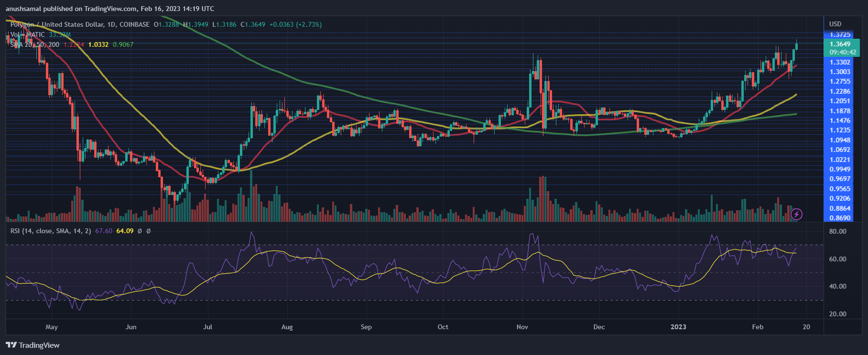Click the 2023 label on time axis
The image size is (868, 355).
coord(678,327)
